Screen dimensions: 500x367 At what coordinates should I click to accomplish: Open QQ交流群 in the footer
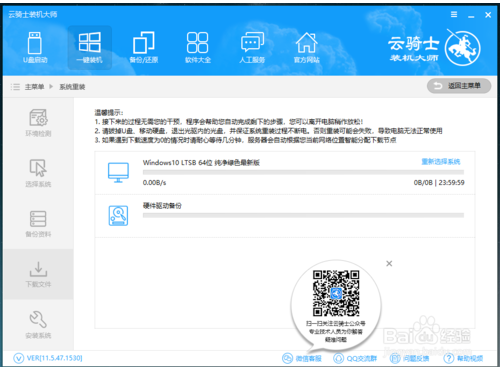tap(355, 358)
